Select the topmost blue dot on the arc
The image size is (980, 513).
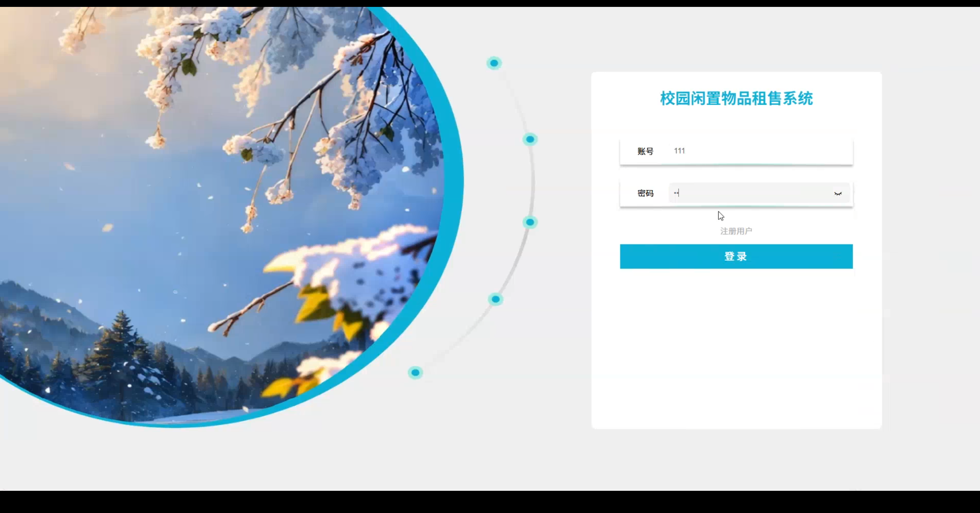[494, 64]
